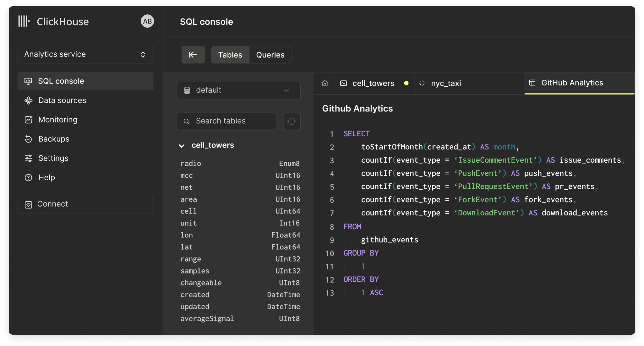Switch to the Tables tab

[230, 55]
